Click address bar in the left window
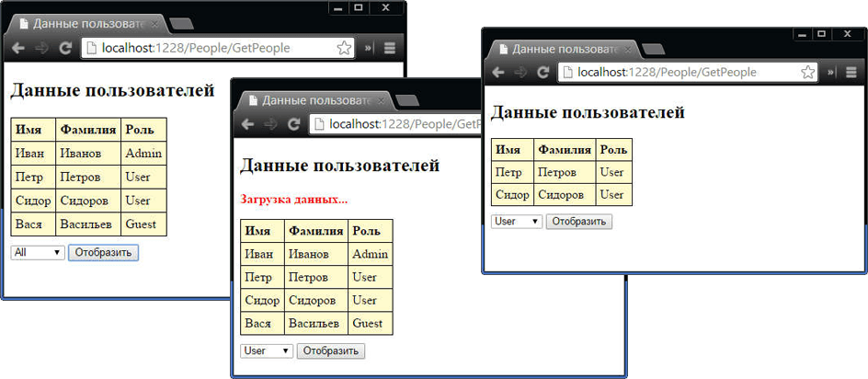Screen dimensions: 868x379 pyautogui.click(x=218, y=48)
